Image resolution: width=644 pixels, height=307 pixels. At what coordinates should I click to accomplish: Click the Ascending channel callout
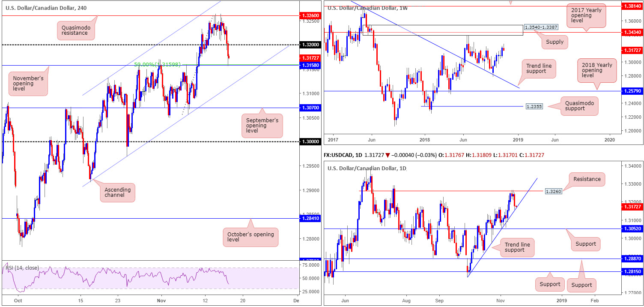[x=117, y=192]
